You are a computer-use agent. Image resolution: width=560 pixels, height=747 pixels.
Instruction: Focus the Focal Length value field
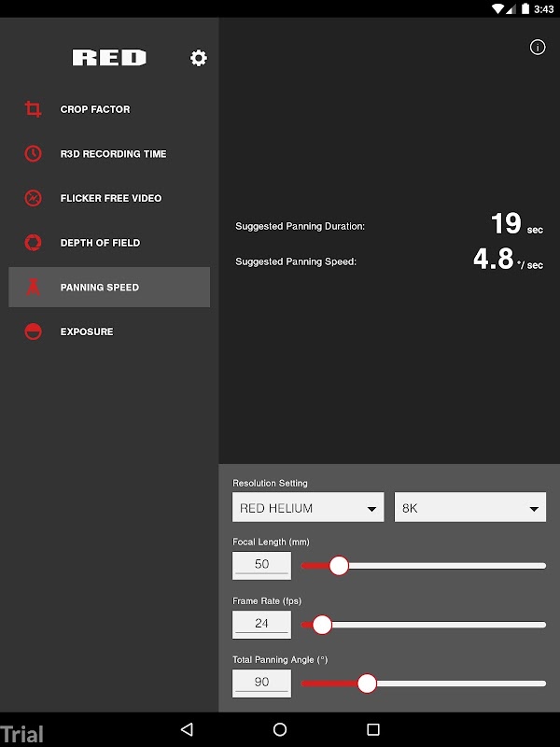point(261,566)
